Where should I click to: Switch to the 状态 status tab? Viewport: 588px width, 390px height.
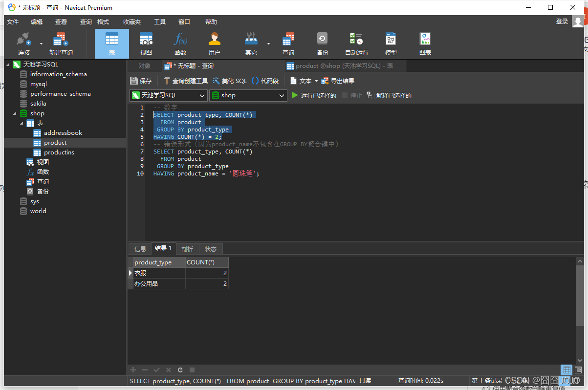click(x=211, y=249)
